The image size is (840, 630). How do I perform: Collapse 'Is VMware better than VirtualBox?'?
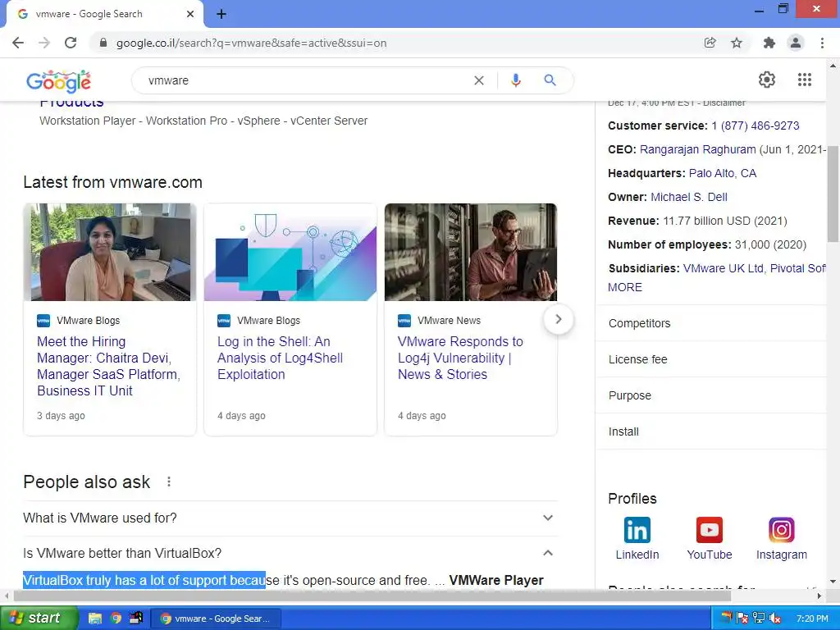click(x=290, y=554)
